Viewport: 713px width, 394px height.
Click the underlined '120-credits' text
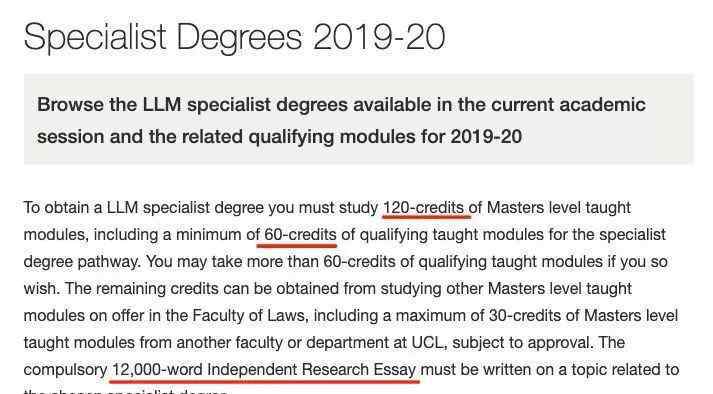[x=423, y=208]
